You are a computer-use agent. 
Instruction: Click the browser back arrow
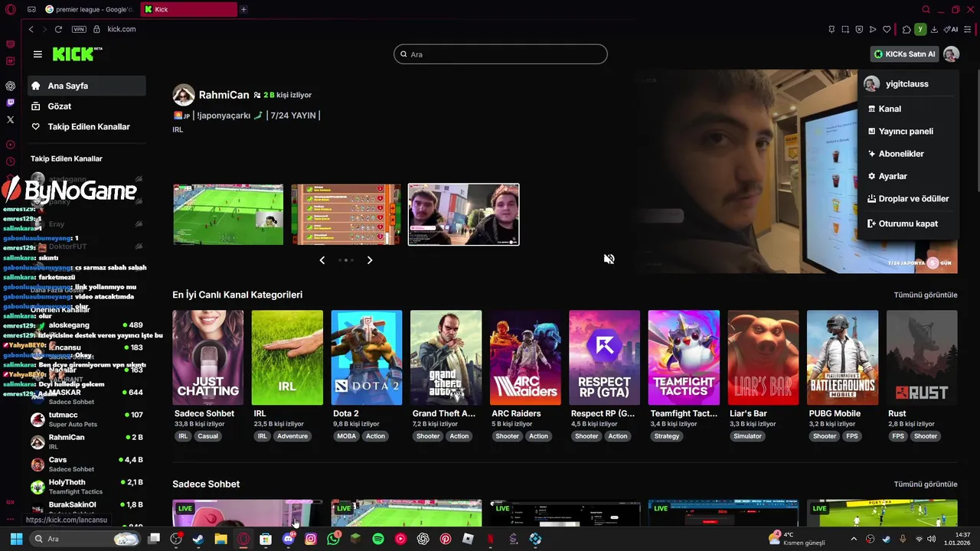coord(31,29)
